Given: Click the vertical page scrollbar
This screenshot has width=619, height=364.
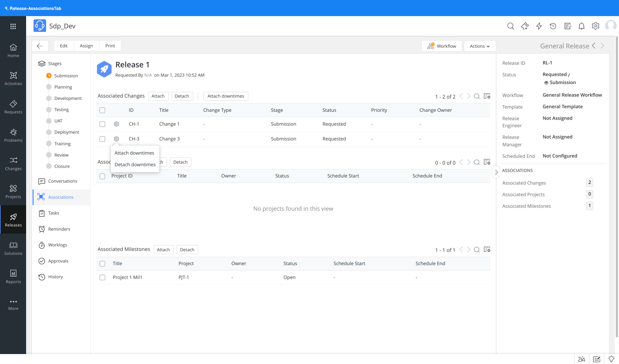Looking at the screenshot, I should (x=617, y=187).
